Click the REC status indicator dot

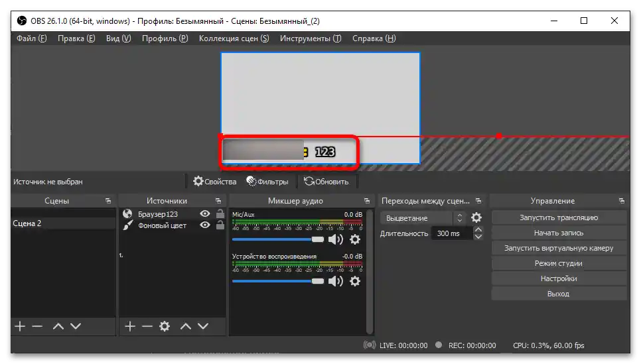pos(439,345)
